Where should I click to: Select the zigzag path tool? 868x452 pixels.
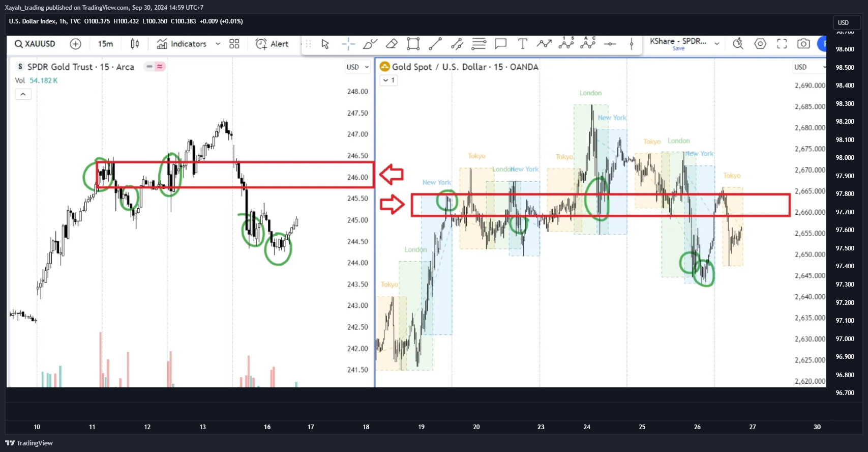click(x=544, y=44)
